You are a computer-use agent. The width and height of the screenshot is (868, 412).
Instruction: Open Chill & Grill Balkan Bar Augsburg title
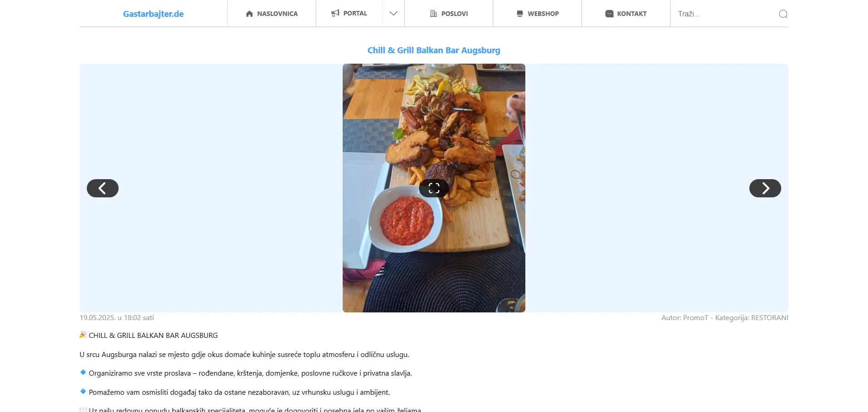coord(434,50)
